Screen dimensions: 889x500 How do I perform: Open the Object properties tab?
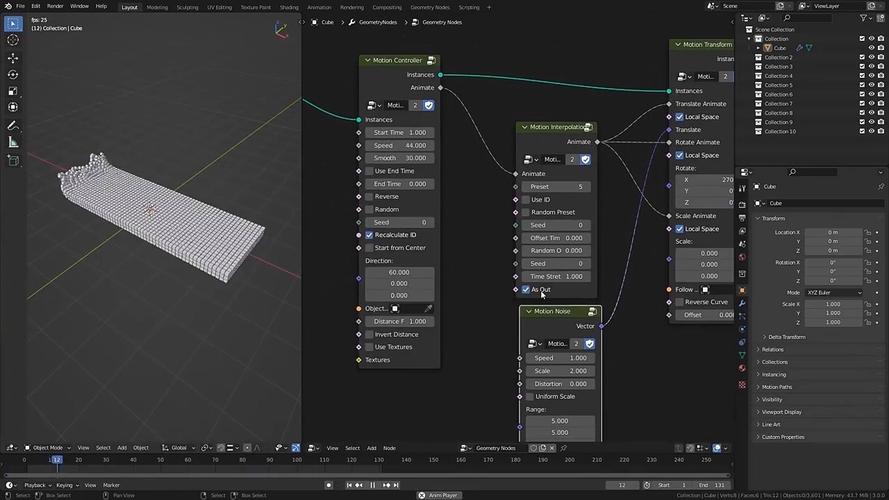pos(742,290)
